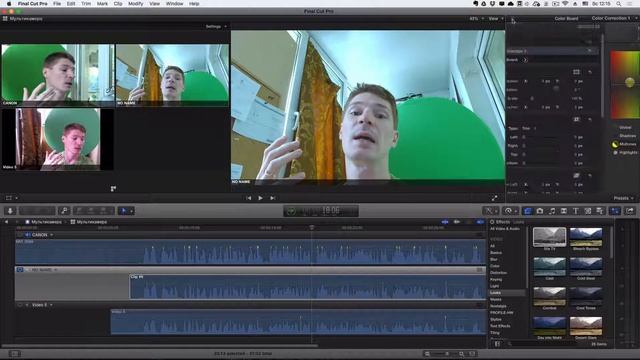The width and height of the screenshot is (640, 360).
Task: Open the color Presets menu
Action: [x=624, y=198]
